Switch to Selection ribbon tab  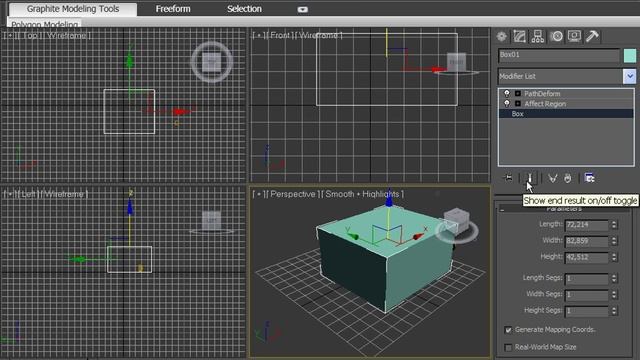pos(244,9)
